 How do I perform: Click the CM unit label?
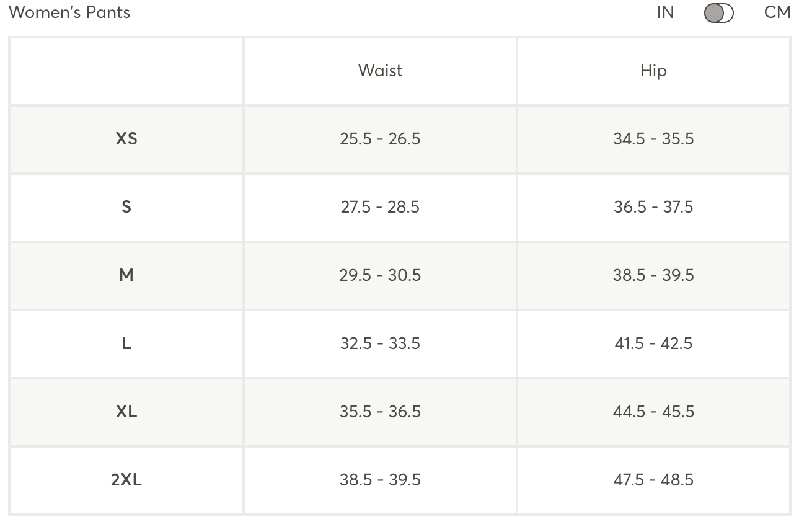click(x=777, y=13)
